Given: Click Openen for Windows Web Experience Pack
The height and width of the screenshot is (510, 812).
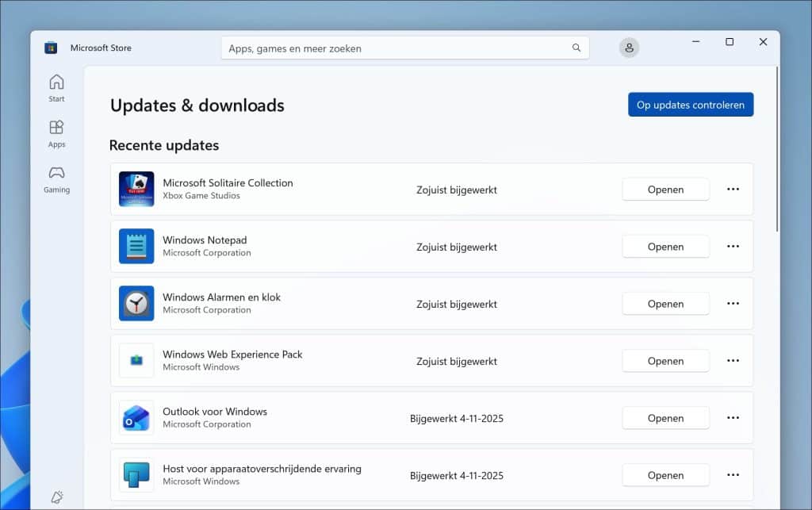Looking at the screenshot, I should [665, 361].
